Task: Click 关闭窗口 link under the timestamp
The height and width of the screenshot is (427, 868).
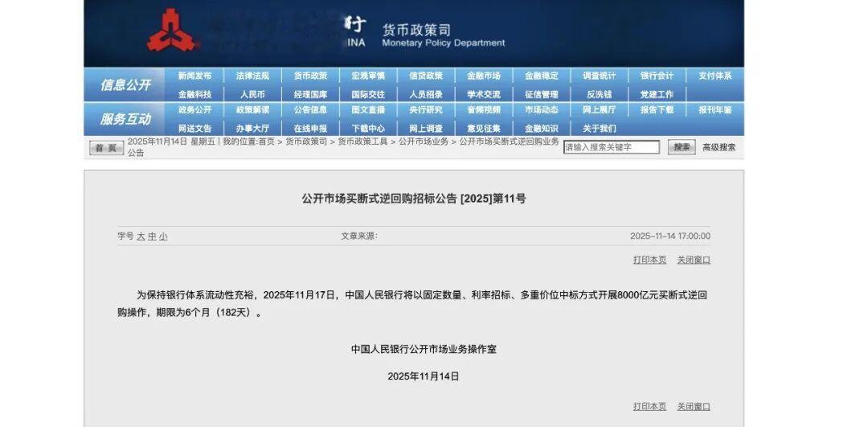Action: pos(694,260)
